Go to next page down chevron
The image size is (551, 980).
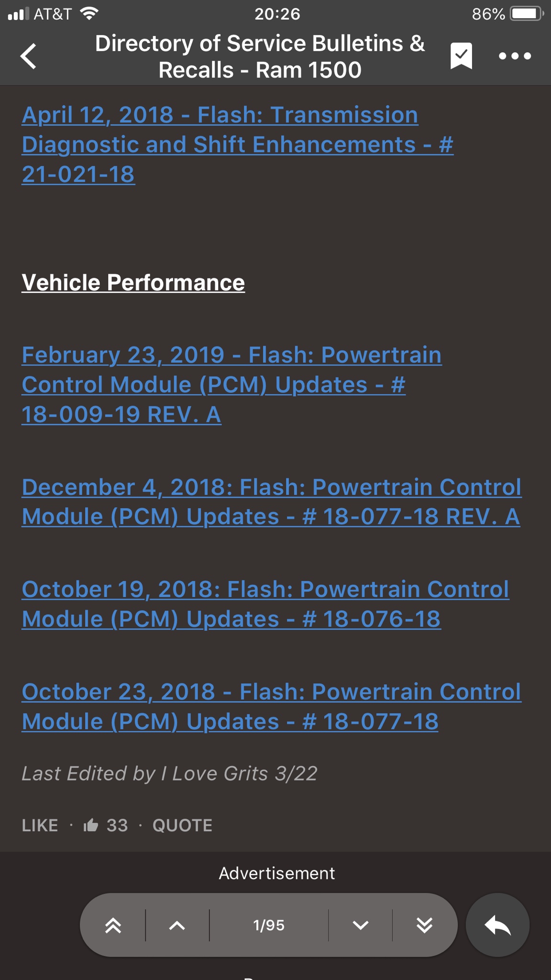coord(360,925)
